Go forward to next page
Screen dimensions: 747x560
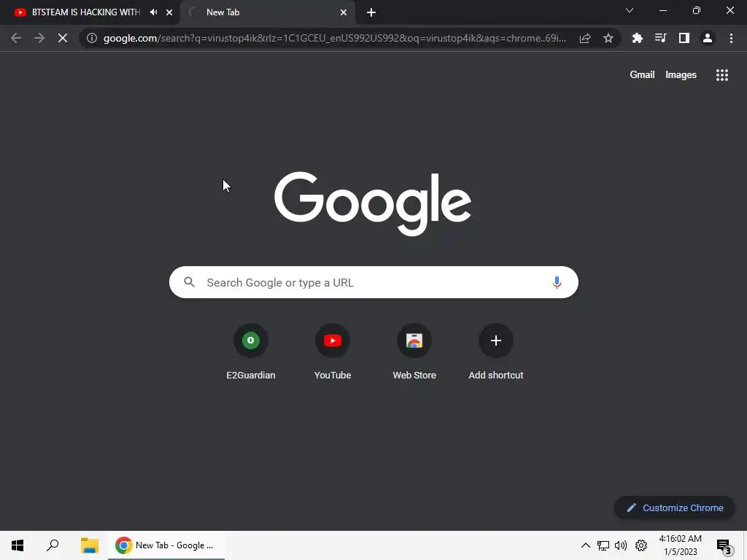click(x=39, y=38)
